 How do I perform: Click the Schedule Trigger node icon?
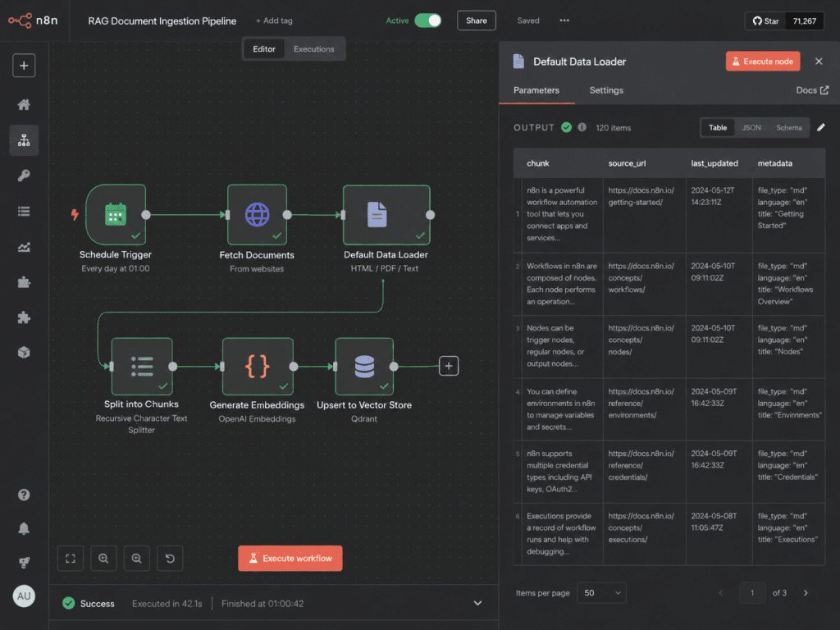[116, 215]
